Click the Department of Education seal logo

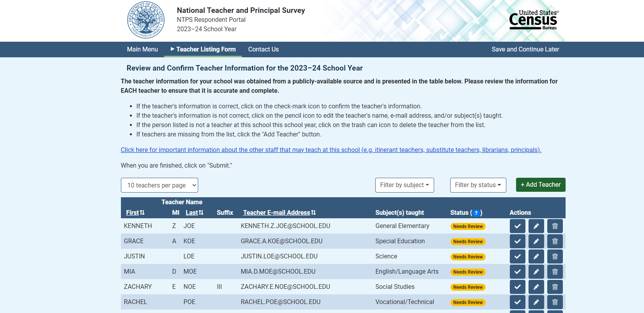(146, 20)
